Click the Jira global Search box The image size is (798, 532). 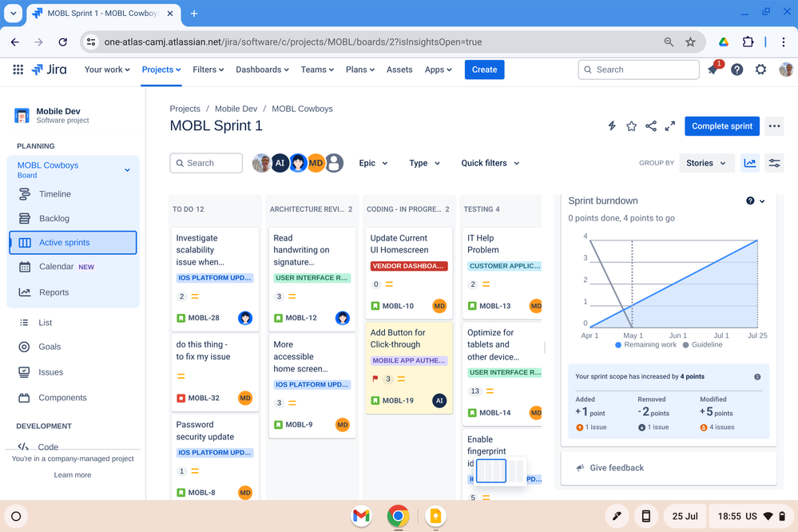point(638,69)
